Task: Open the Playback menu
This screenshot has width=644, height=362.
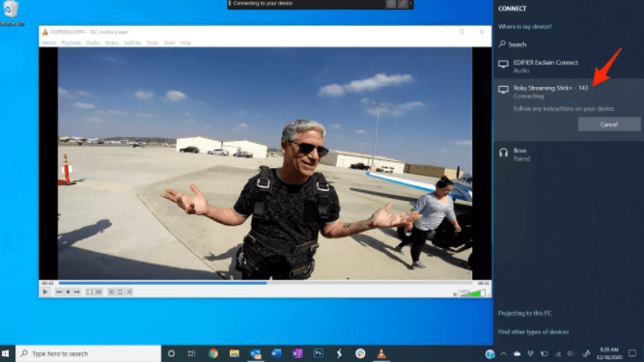Action: [x=71, y=42]
